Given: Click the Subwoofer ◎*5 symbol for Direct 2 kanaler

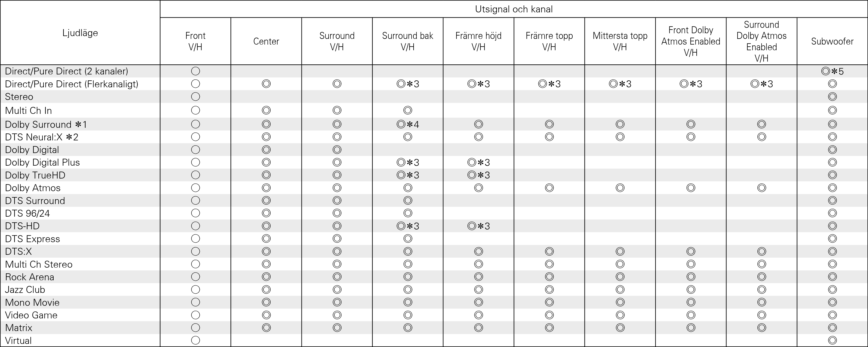Looking at the screenshot, I should coord(832,71).
